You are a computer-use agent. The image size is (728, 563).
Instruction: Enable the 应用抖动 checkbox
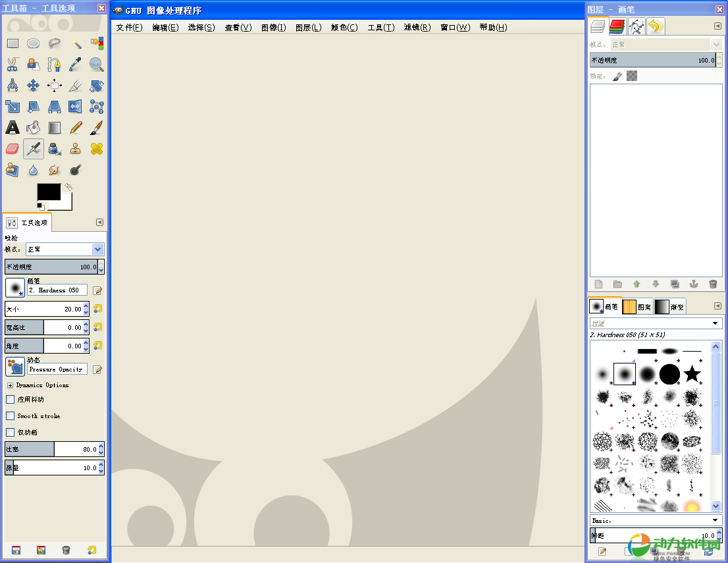tap(10, 399)
